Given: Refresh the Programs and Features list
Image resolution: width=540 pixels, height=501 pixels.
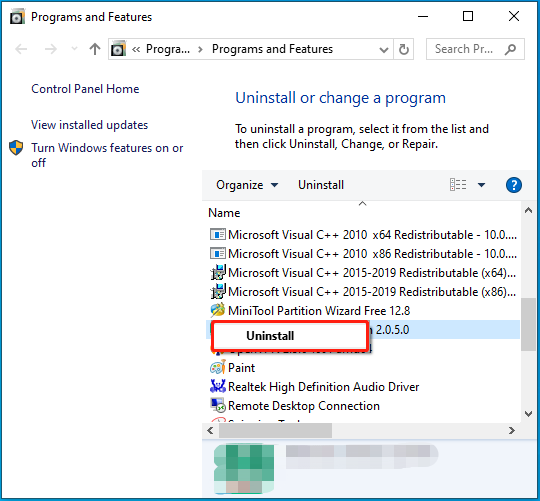Looking at the screenshot, I should click(x=404, y=50).
